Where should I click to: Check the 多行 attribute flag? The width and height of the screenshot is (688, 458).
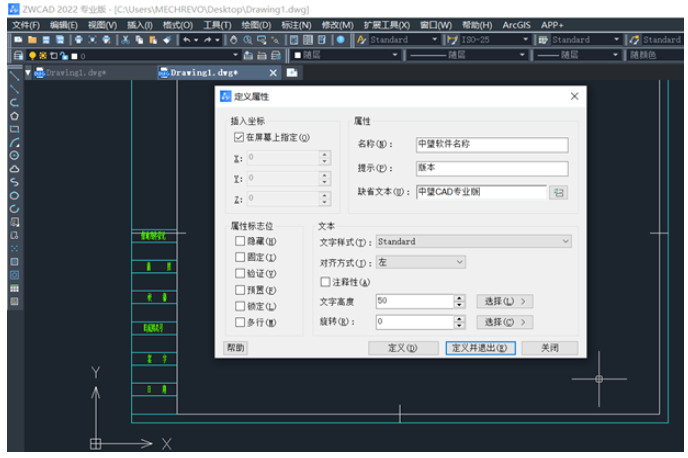pyautogui.click(x=240, y=323)
